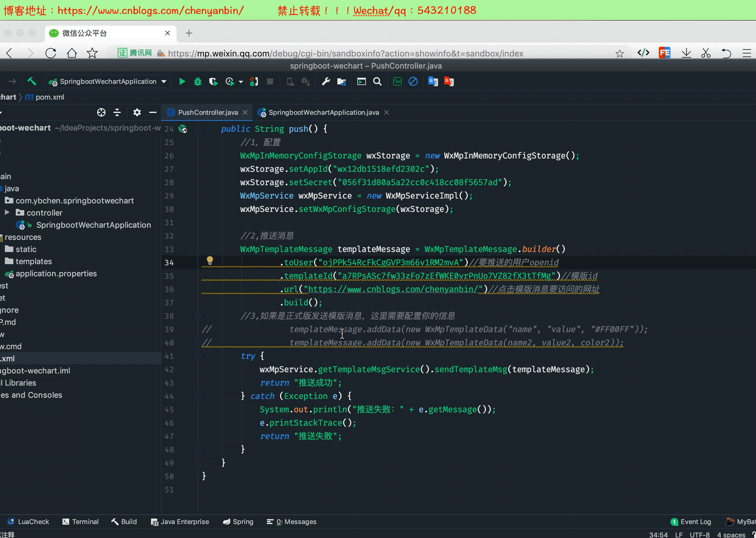Select the PushController.java tab
Viewport: 756px width, 538px height.
point(207,112)
